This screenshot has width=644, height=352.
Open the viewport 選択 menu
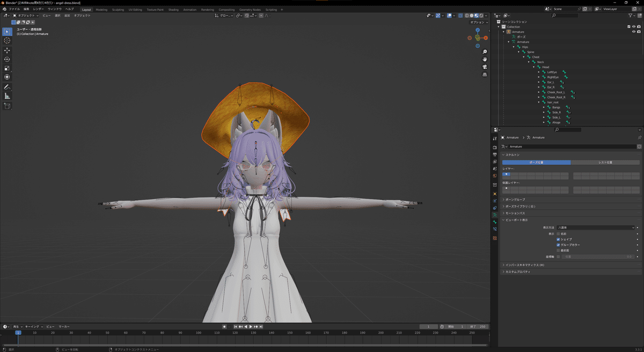pyautogui.click(x=57, y=16)
